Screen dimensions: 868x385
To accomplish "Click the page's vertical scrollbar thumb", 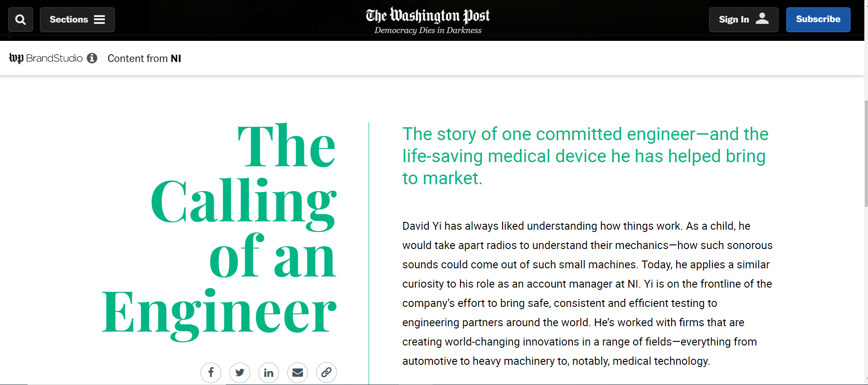I will (866, 154).
